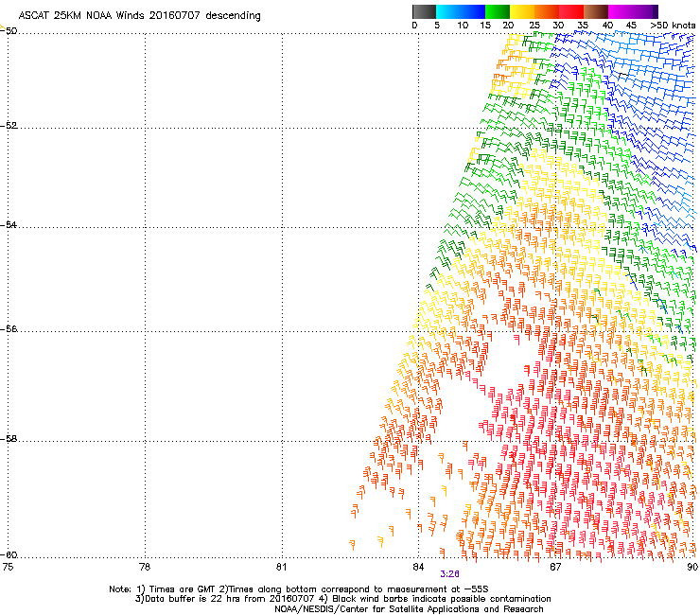Viewport: 700px width, 615px height.
Task: Click the latitude label '-58'
Action: (9, 439)
